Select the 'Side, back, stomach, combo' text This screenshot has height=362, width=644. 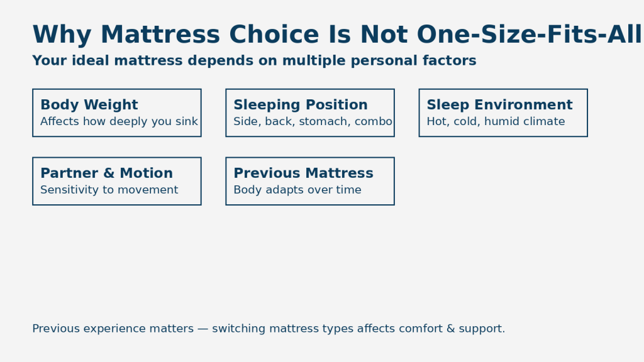click(x=313, y=122)
